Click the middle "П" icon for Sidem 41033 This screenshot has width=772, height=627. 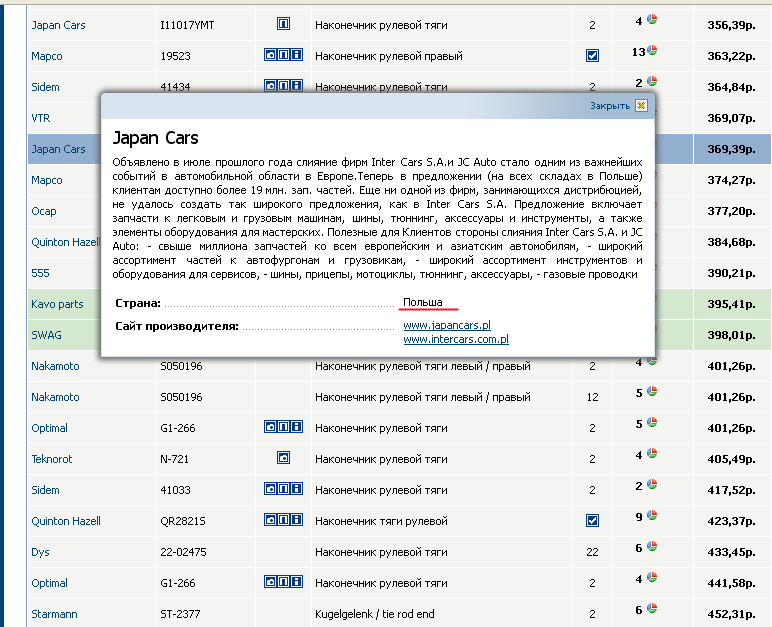(284, 489)
